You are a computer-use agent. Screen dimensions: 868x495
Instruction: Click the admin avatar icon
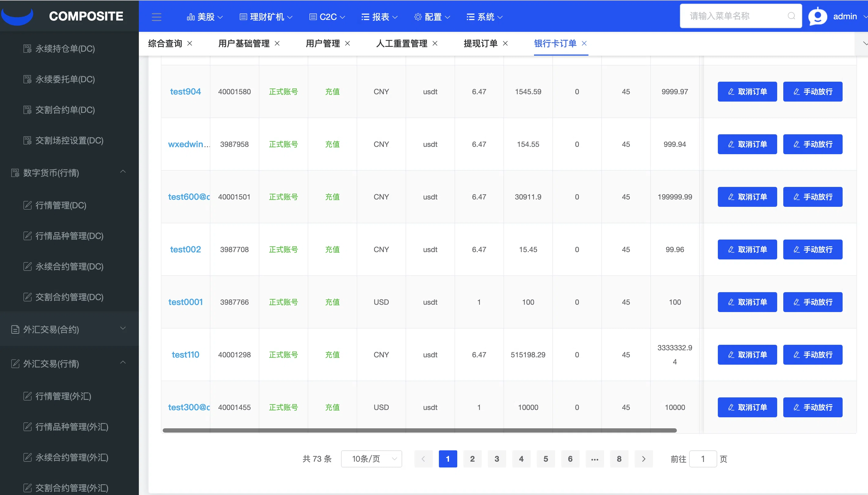[817, 16]
